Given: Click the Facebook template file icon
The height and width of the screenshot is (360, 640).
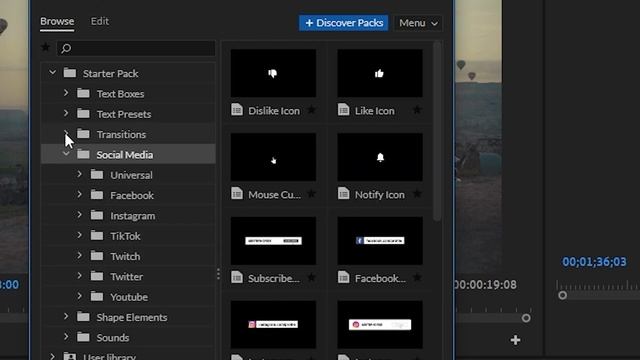Looking at the screenshot, I should pos(344,278).
